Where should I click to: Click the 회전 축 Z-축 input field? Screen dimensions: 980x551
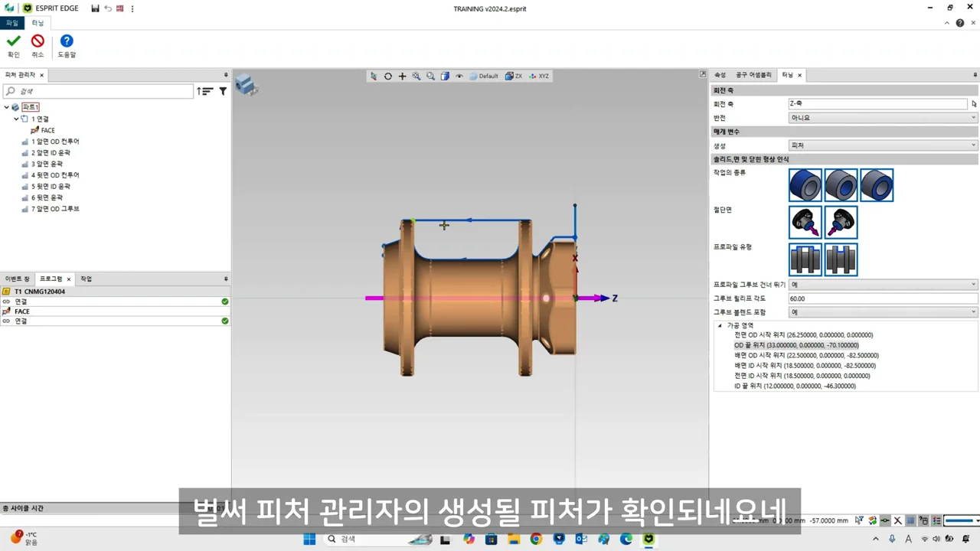pyautogui.click(x=877, y=104)
